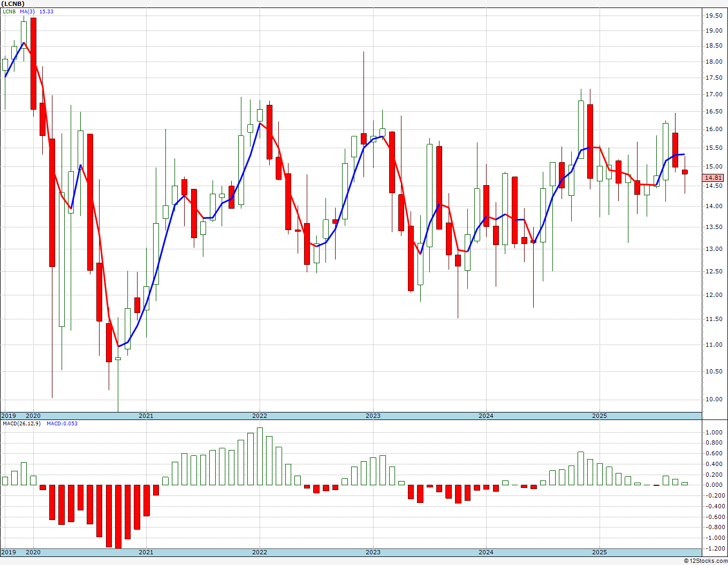The height and width of the screenshot is (565, 728).
Task: Select the 10.00 price axis label
Action: coord(714,400)
